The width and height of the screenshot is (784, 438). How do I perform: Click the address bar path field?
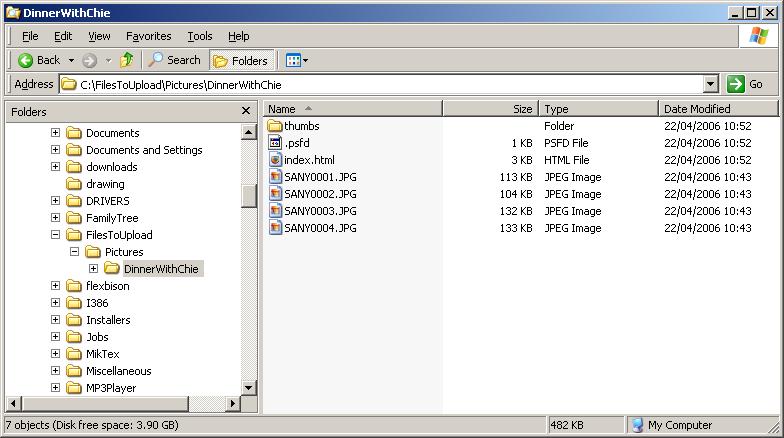click(381, 84)
